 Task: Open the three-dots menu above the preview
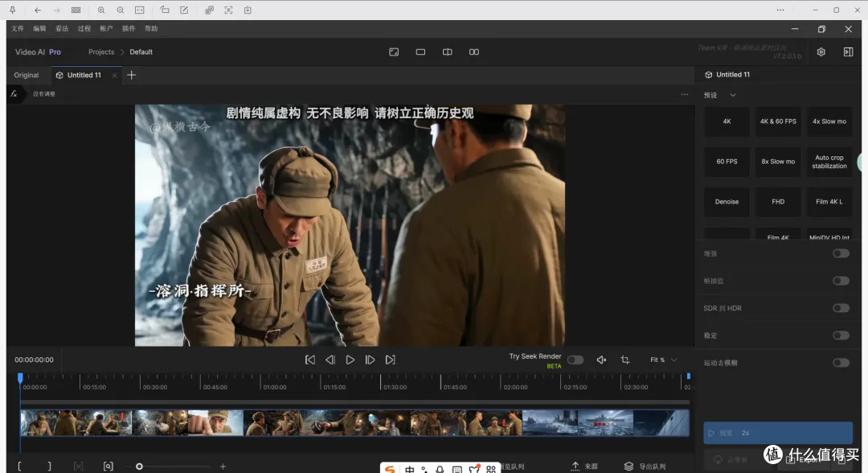685,94
